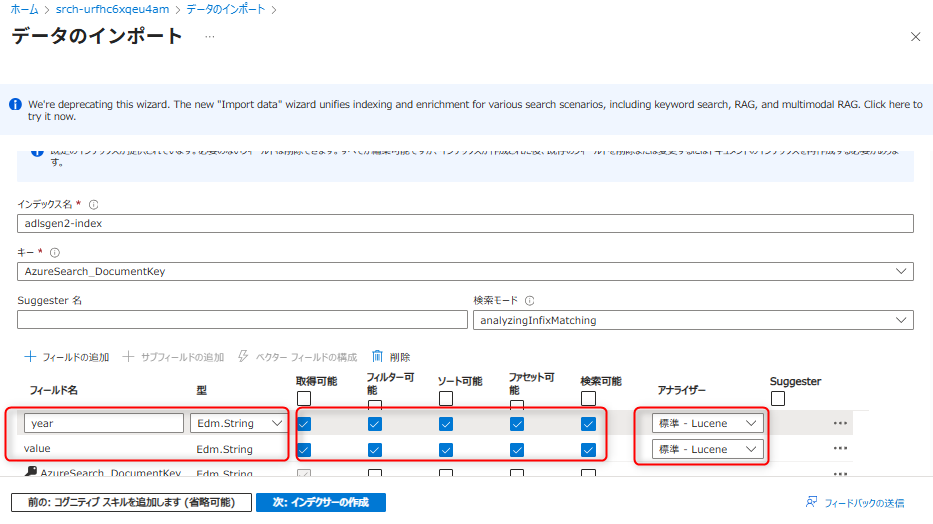Open srch-urfhc6xqeu4am breadcrumb
The image size is (933, 524).
[x=112, y=10]
